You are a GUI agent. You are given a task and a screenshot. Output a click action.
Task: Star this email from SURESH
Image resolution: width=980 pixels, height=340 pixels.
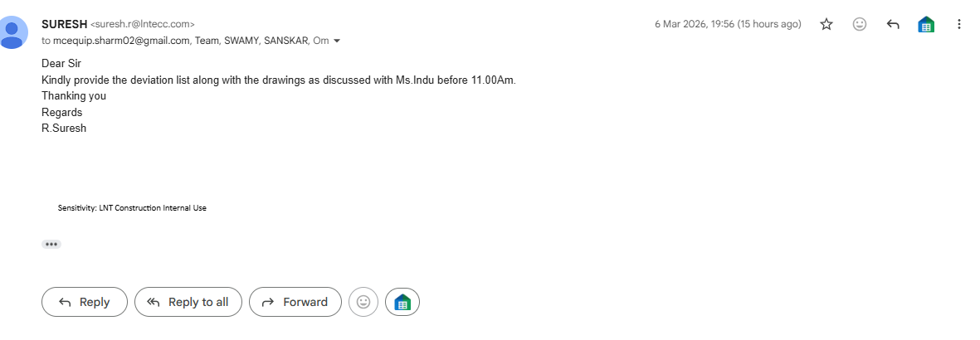coord(826,24)
